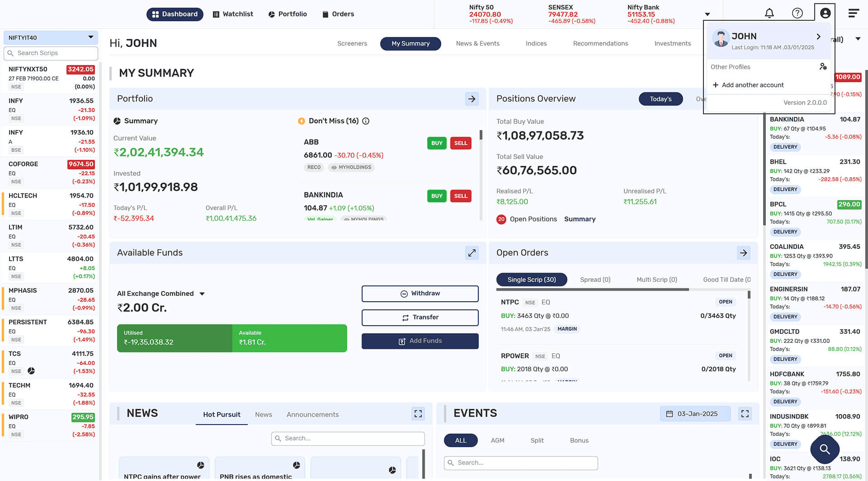Open the positions filter dropdown arrow
Viewport: 868px width, 481px height.
pos(858,39)
